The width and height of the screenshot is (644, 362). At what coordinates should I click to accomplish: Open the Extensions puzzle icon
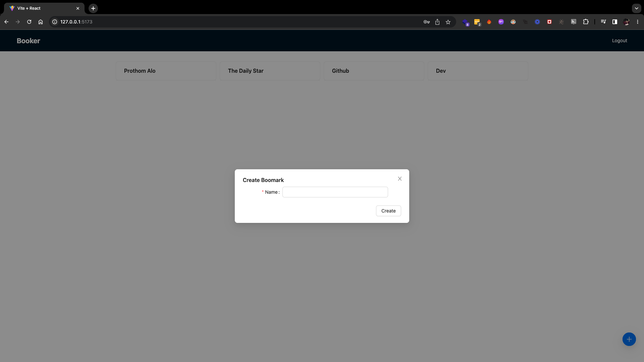click(586, 22)
